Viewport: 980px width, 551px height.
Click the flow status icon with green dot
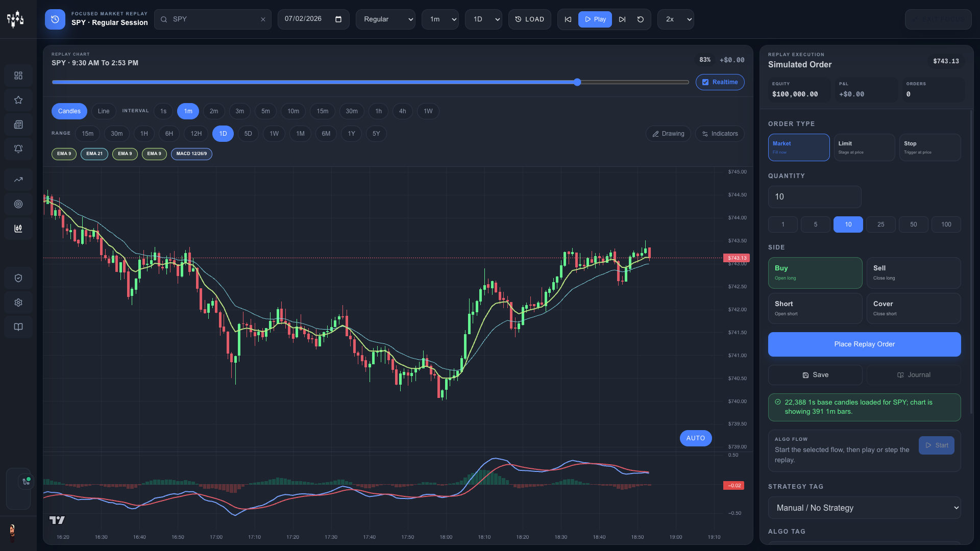pos(26,481)
